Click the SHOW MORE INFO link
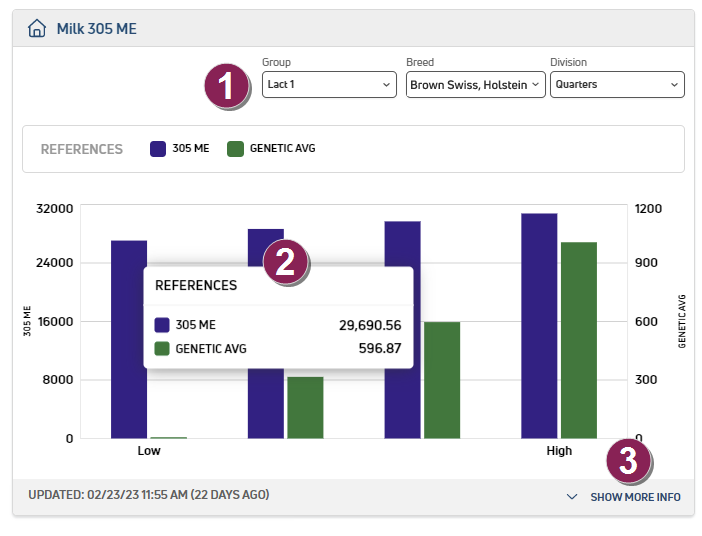This screenshot has height=536, width=702. (x=635, y=496)
